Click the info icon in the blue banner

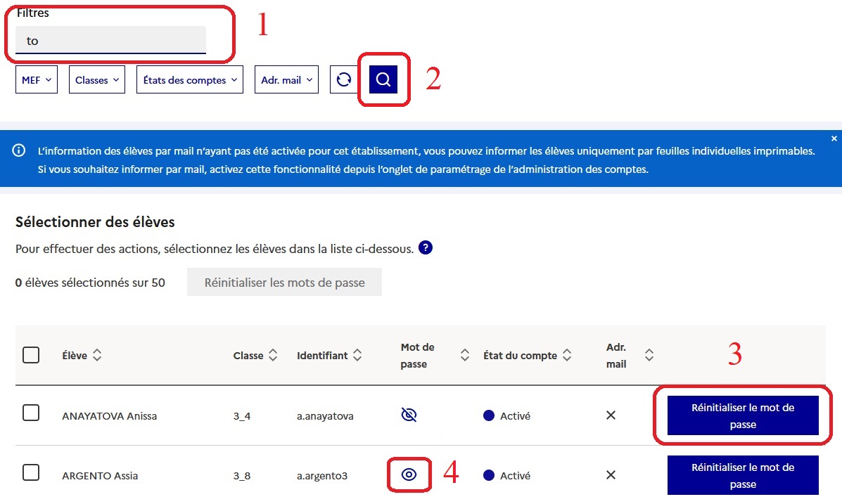[x=19, y=150]
